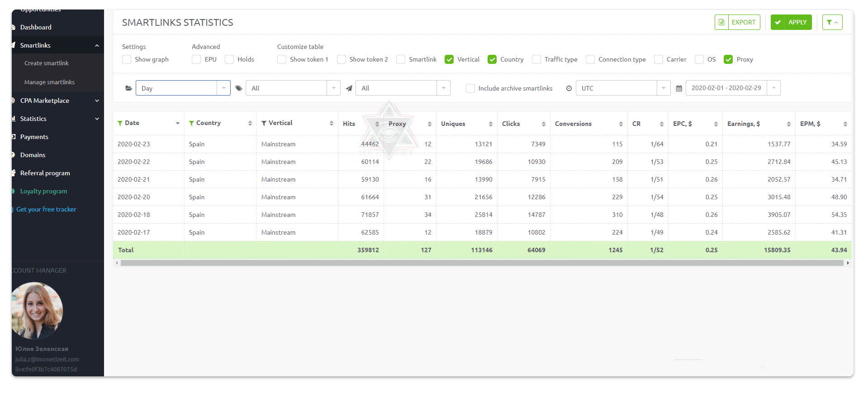Click the scrollbar right arrow
Viewport: 868px width, 394px height.
(x=848, y=263)
